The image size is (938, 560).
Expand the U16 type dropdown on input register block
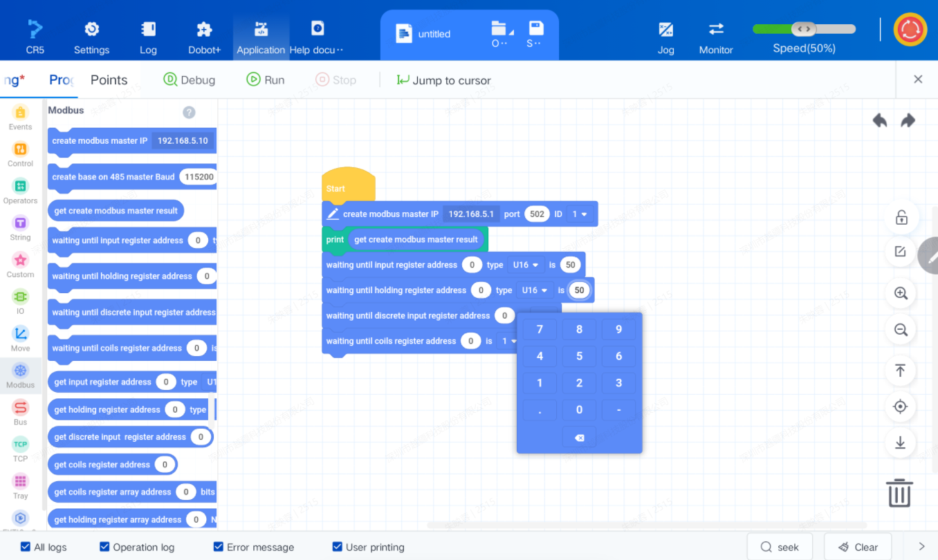click(526, 264)
